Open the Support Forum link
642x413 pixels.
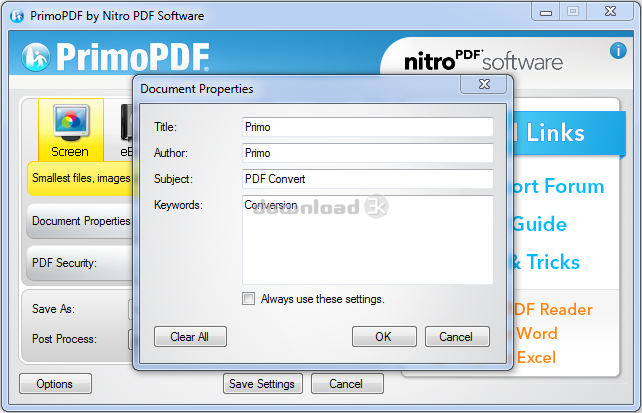558,187
